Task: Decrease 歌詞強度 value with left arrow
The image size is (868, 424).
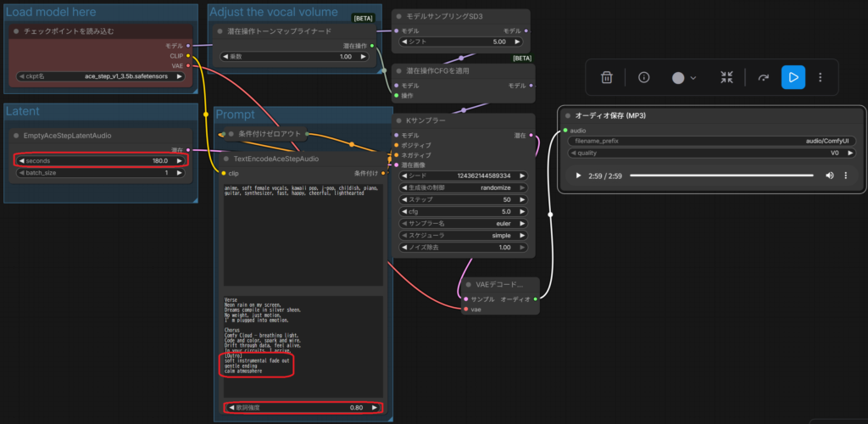Action: click(231, 408)
